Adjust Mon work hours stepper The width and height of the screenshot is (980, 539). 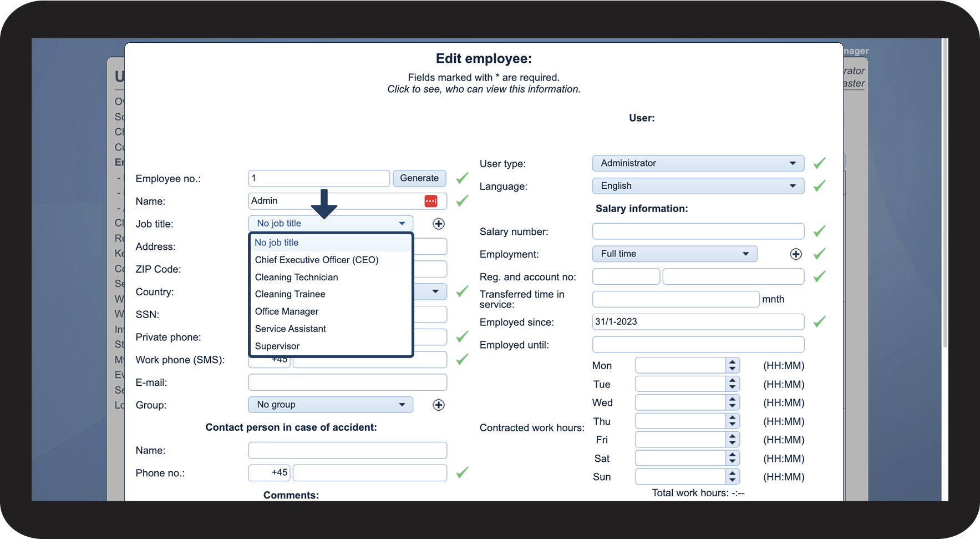pos(733,365)
